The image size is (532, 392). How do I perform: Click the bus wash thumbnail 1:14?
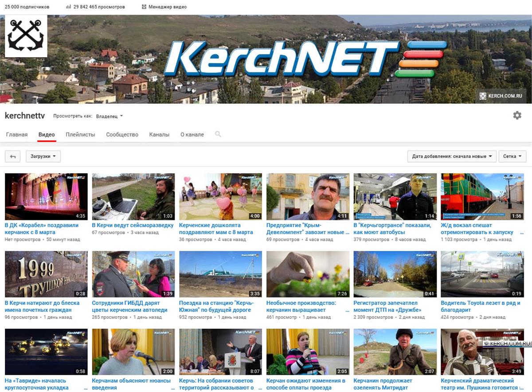395,197
